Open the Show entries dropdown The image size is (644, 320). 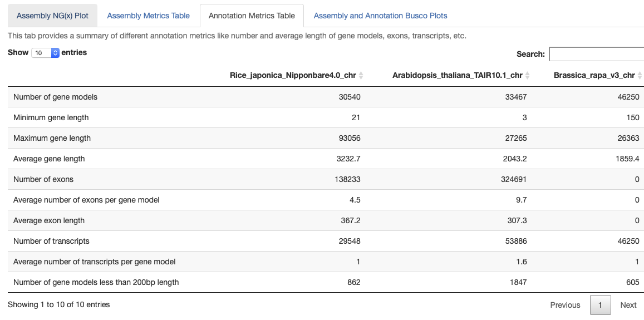[x=46, y=53]
